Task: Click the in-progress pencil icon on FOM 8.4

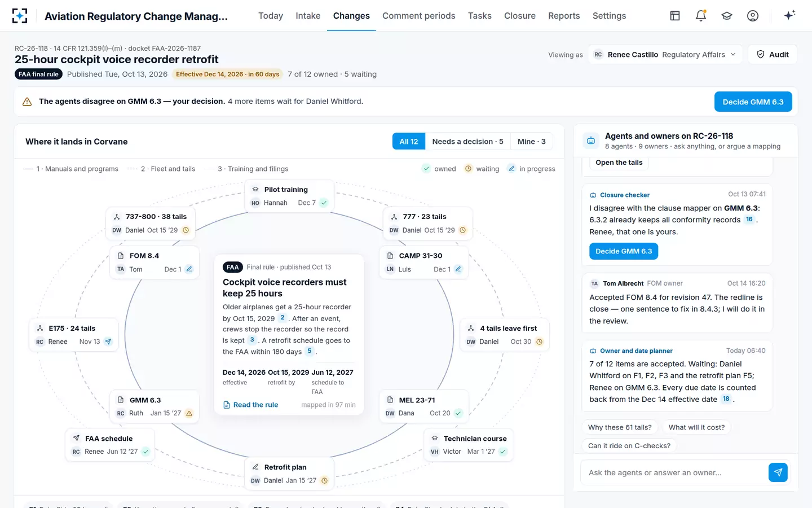Action: tap(189, 269)
